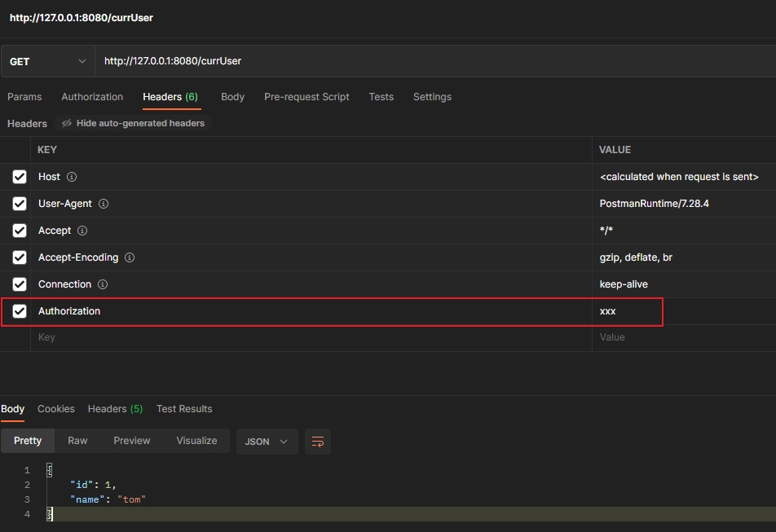Uncheck the Connection header checkbox

20,284
